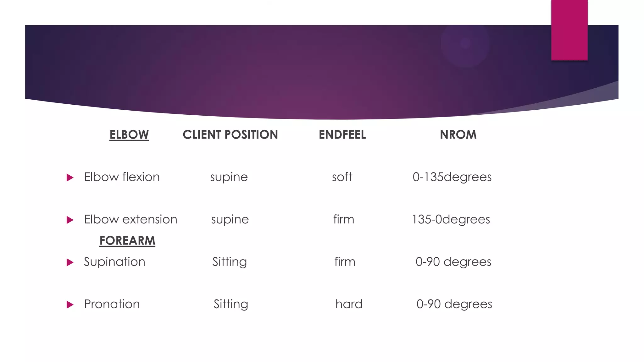Screen dimensions: 644x362
Task: Click the 'hard' endfeel value
Action: click(349, 304)
